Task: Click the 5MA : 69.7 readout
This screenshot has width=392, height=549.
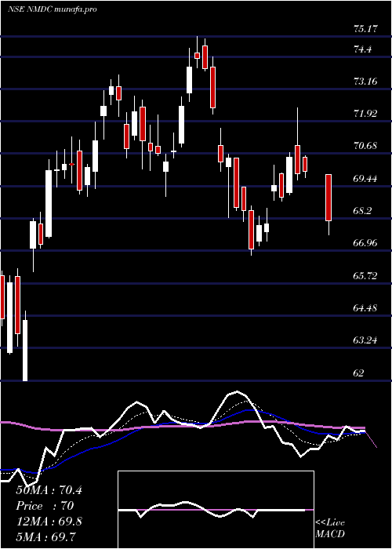Action: (x=45, y=536)
